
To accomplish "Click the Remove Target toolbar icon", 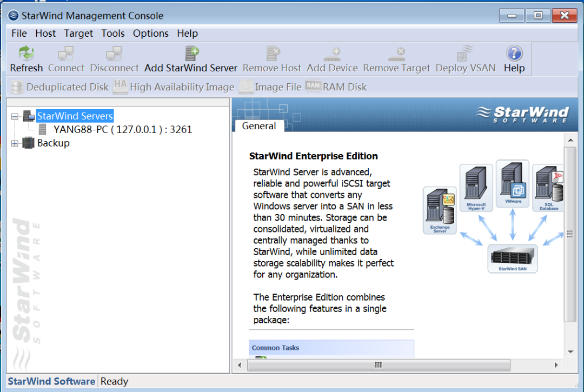I will click(397, 55).
